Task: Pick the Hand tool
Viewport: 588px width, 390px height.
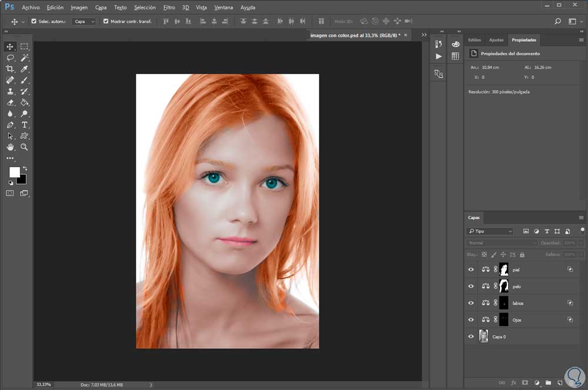Action: click(10, 147)
